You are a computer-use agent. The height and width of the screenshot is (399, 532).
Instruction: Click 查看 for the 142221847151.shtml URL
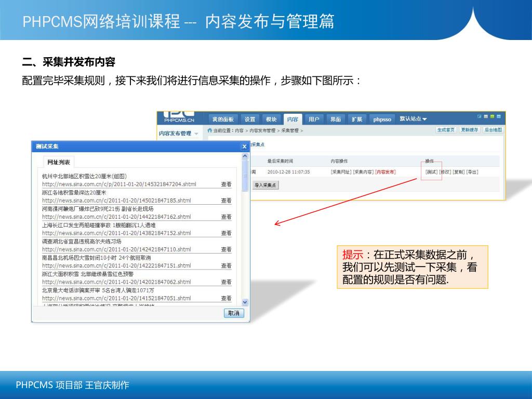226,265
